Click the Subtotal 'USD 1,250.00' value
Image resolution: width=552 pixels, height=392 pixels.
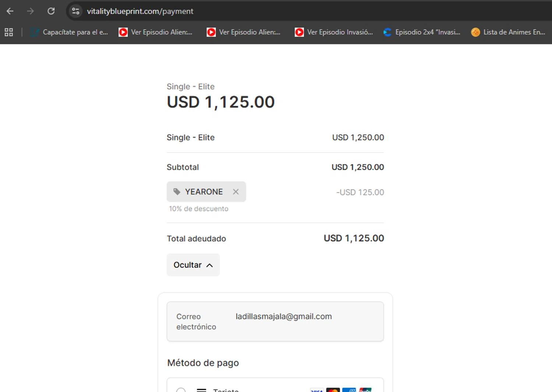pos(358,167)
